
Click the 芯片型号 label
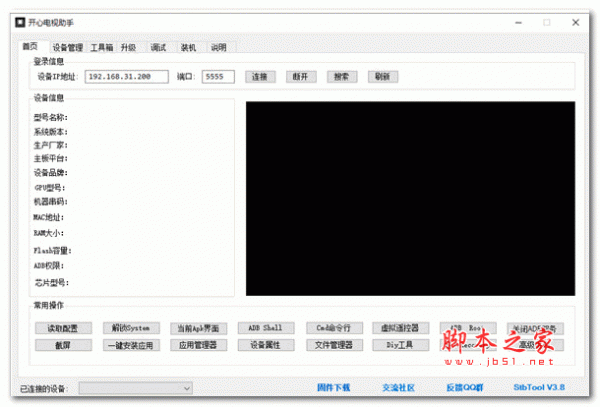(52, 283)
